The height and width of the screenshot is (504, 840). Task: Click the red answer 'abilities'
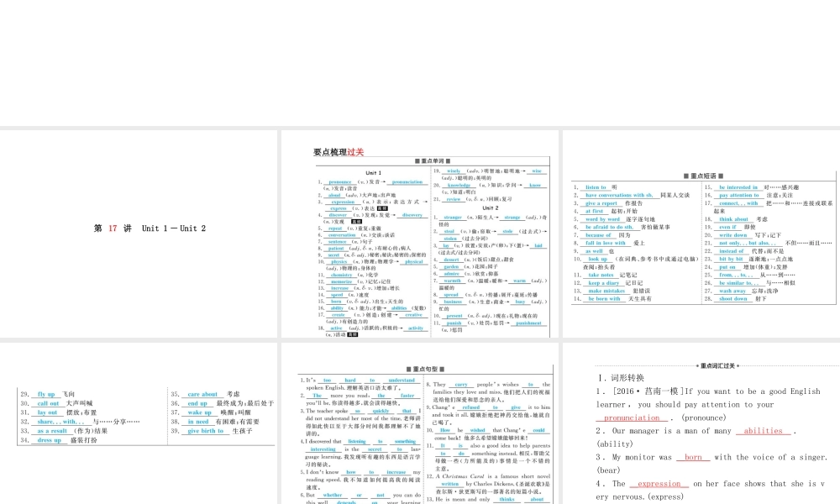tap(763, 431)
